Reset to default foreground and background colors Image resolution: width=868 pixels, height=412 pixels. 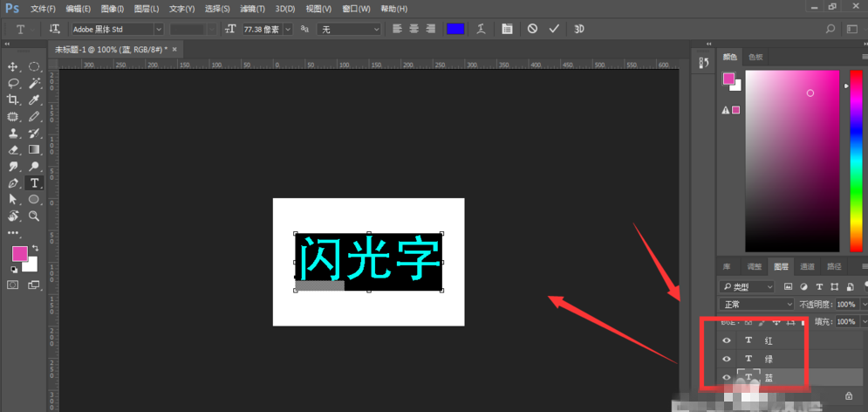coord(14,270)
